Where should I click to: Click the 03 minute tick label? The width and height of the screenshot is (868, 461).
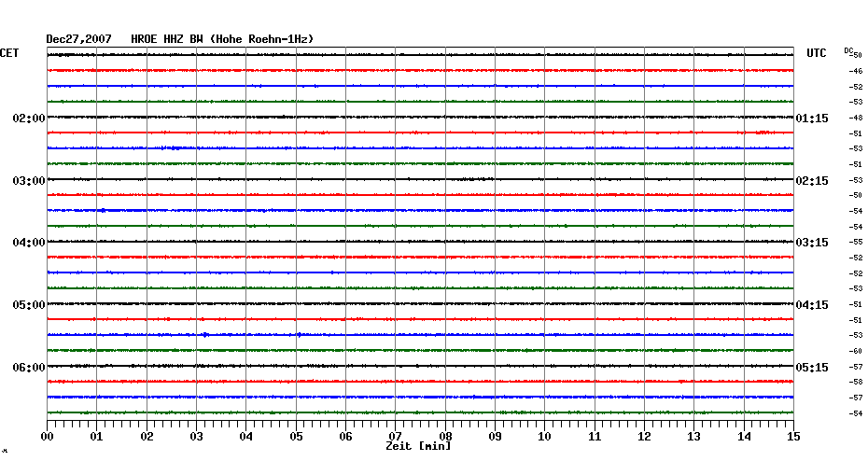(x=197, y=437)
